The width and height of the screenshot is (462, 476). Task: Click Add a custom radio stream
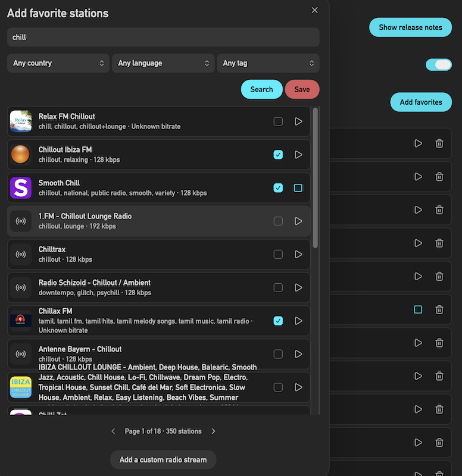[163, 459]
